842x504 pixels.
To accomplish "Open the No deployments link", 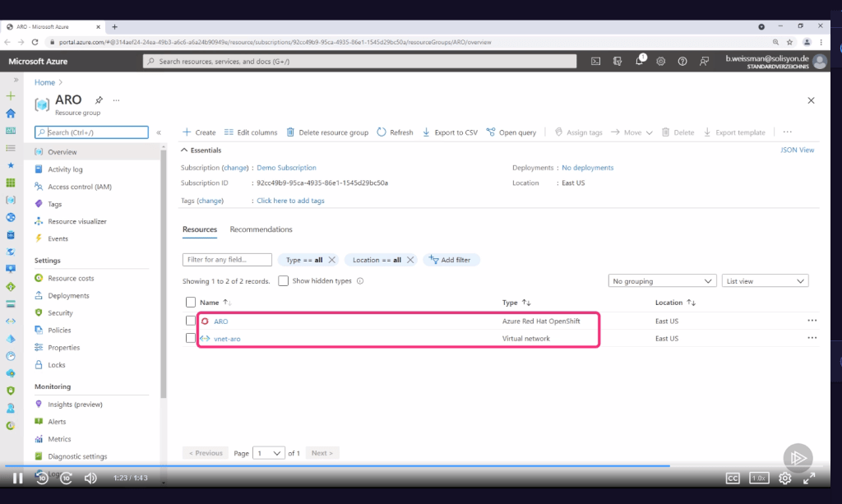I will [587, 168].
